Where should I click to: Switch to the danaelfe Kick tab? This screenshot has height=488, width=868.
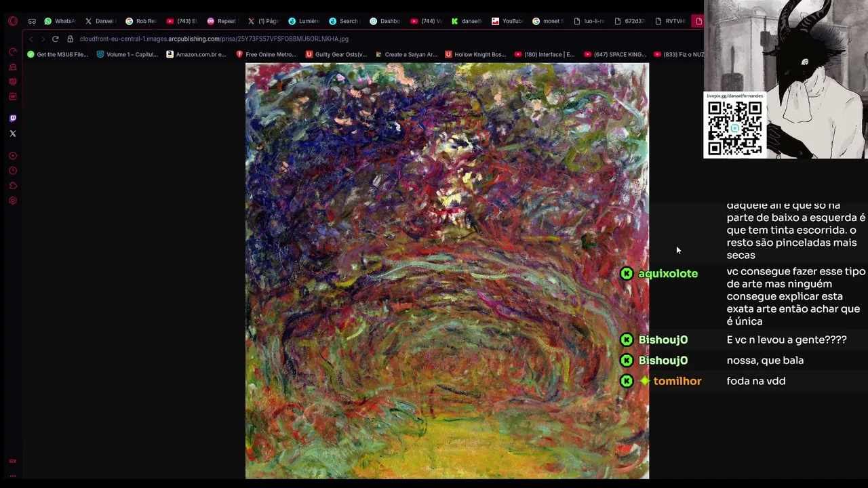pos(467,21)
